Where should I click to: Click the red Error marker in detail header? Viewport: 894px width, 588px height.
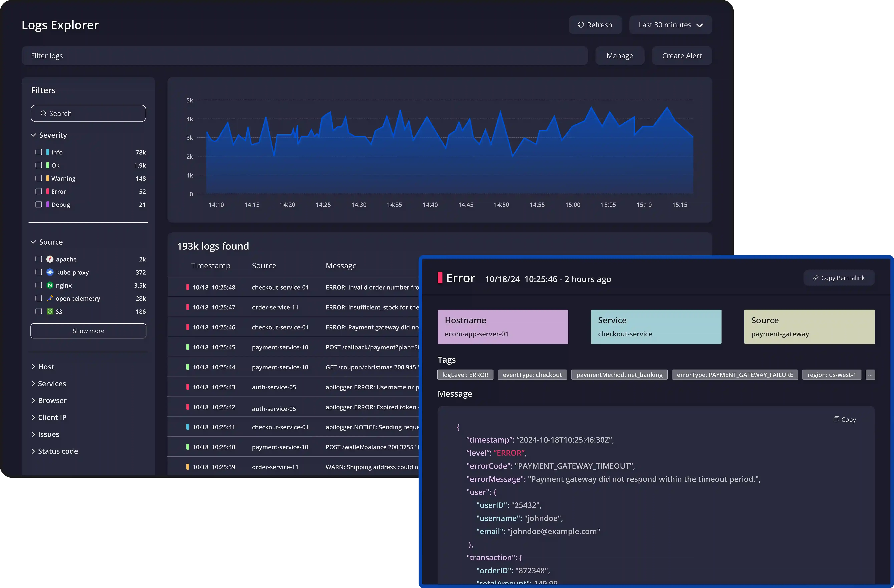[x=440, y=278]
